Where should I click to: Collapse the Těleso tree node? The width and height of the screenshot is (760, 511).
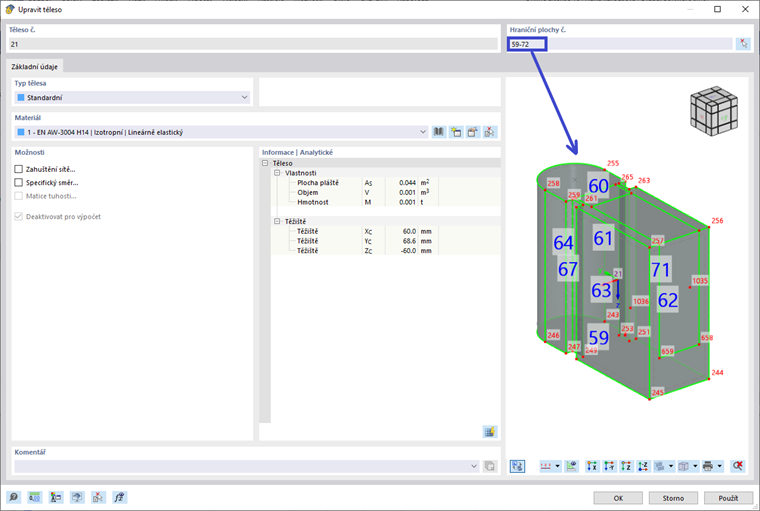[265, 163]
